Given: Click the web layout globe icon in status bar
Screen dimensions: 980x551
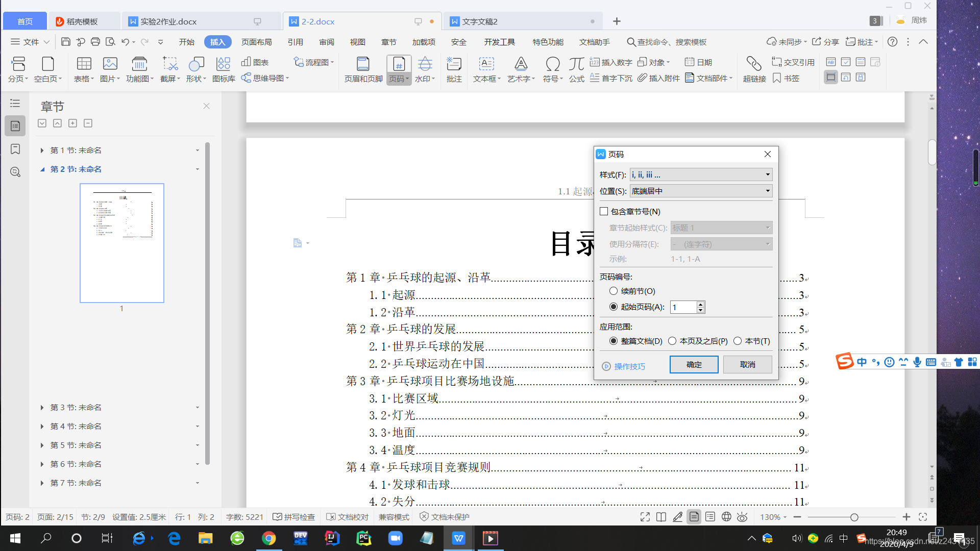Looking at the screenshot, I should pos(726,517).
